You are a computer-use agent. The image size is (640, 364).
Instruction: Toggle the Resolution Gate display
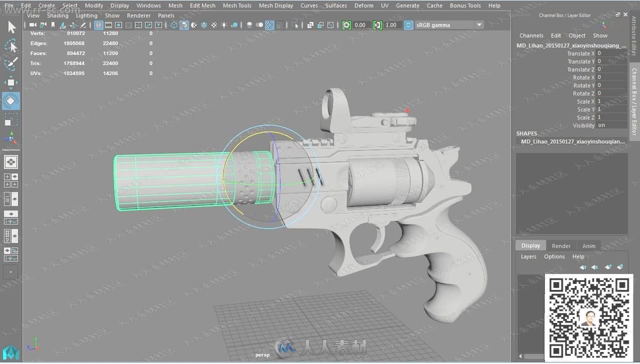(x=118, y=25)
